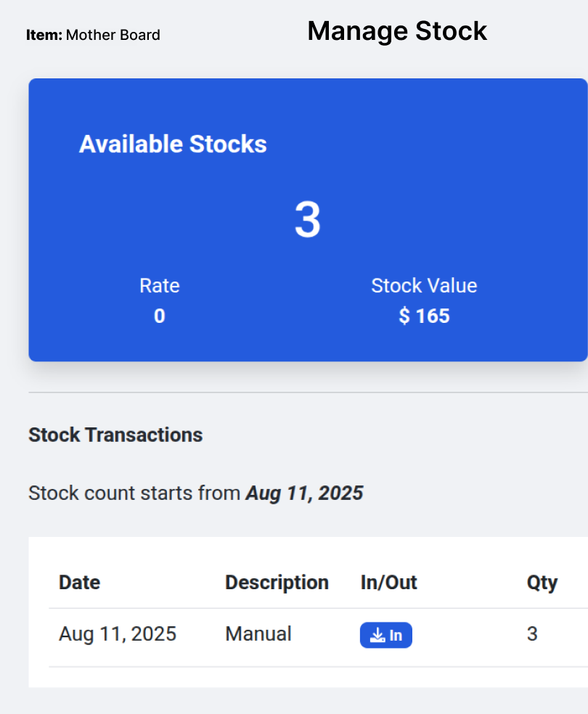The image size is (588, 714).
Task: Click the Manual description cell
Action: pos(258,634)
